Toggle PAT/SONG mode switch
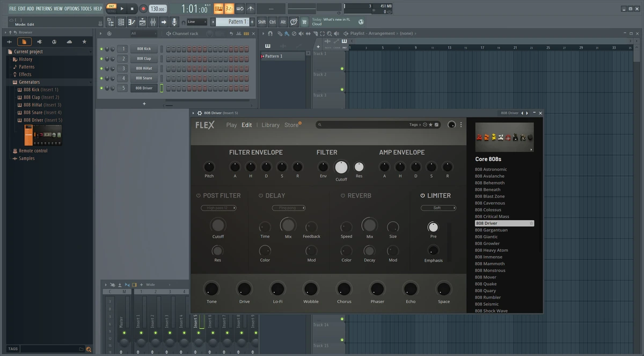 111,9
